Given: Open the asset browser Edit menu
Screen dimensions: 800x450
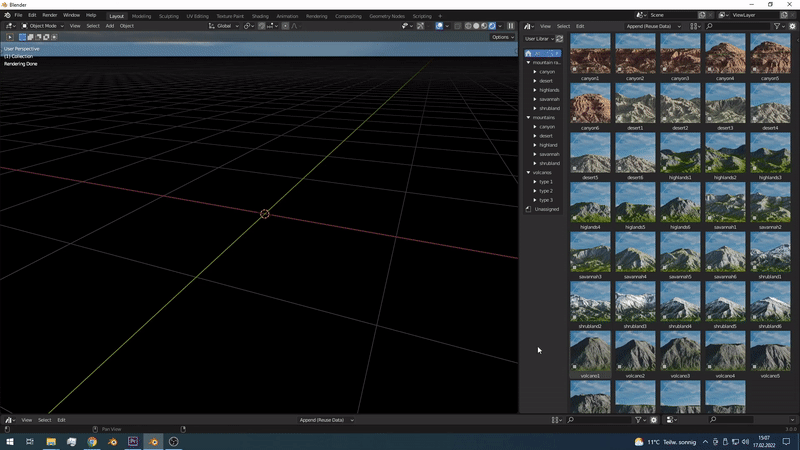Looking at the screenshot, I should (580, 26).
